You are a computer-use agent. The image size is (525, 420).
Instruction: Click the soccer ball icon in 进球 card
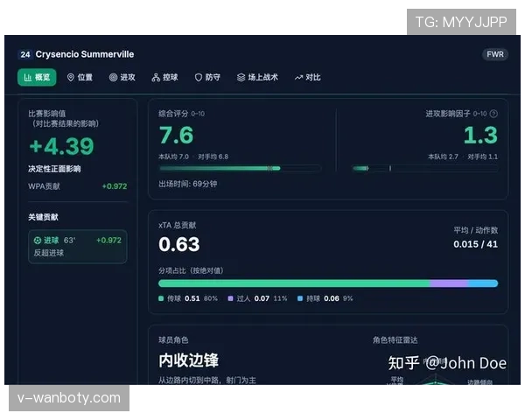38,240
